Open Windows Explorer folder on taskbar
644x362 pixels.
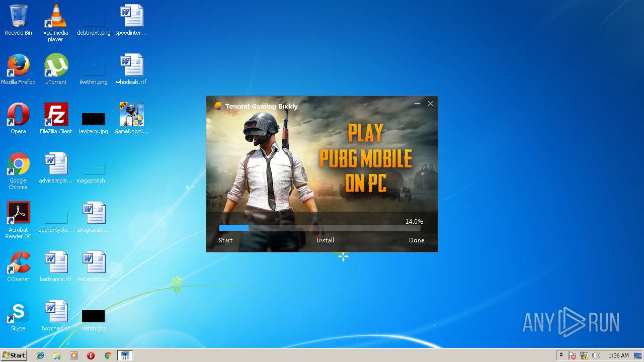[x=57, y=355]
